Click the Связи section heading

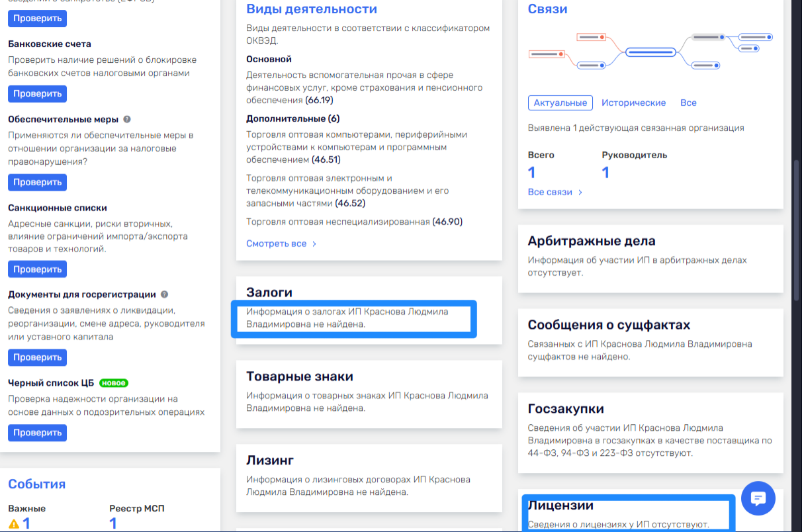click(x=547, y=9)
